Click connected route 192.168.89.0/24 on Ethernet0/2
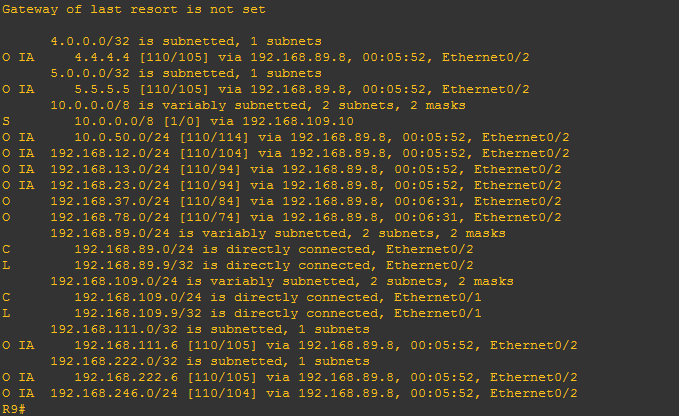This screenshot has width=679, height=416. coord(238,249)
